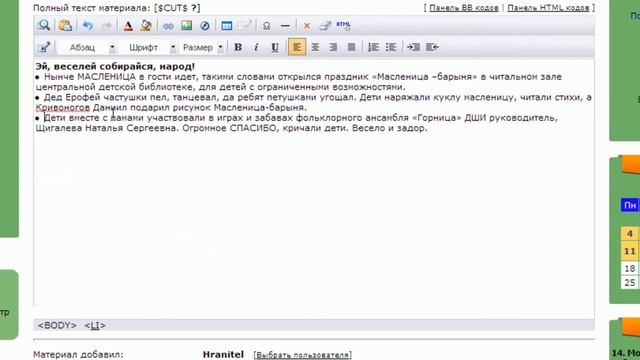The width and height of the screenshot is (640, 360).
Task: Click the red X remove formatting icon
Action: (x=307, y=26)
